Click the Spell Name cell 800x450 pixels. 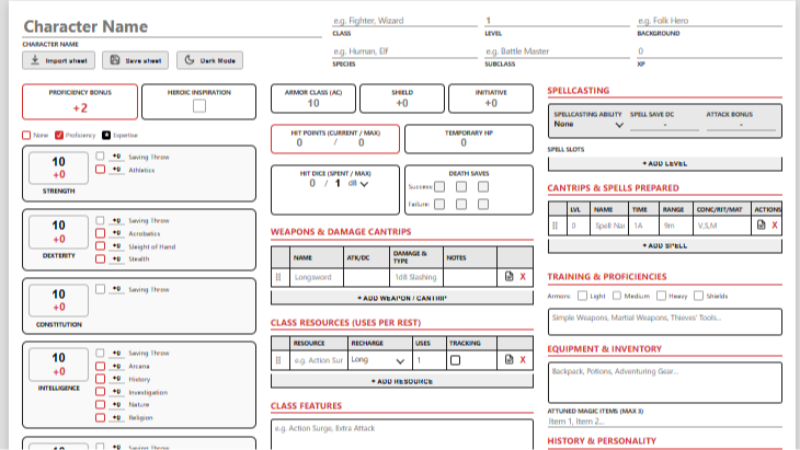pos(609,226)
